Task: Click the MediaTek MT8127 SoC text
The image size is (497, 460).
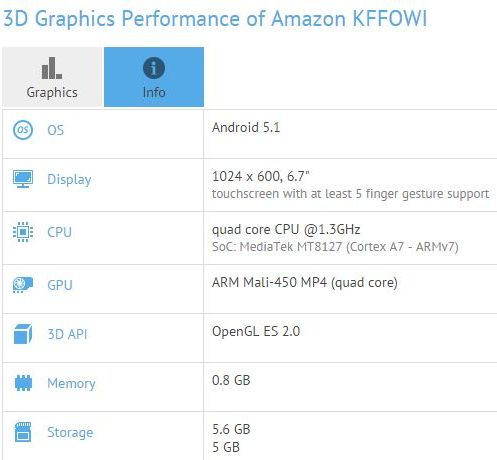Action: pyautogui.click(x=335, y=247)
